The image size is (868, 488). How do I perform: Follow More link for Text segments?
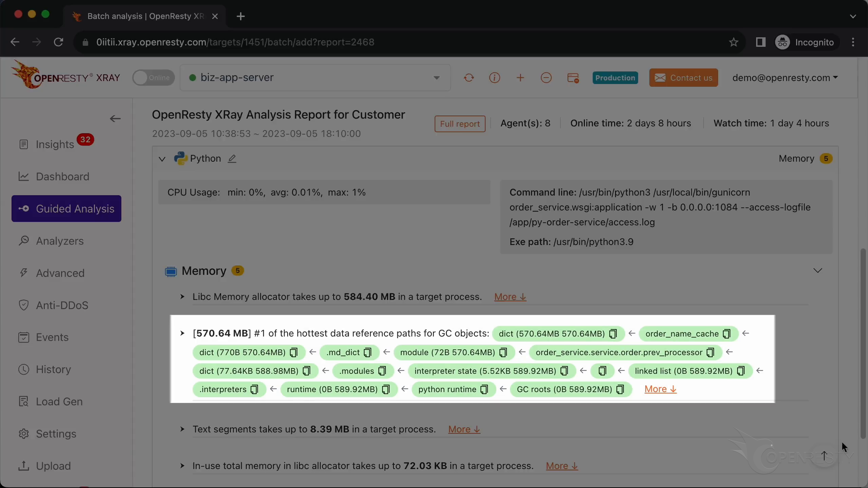coord(464,429)
